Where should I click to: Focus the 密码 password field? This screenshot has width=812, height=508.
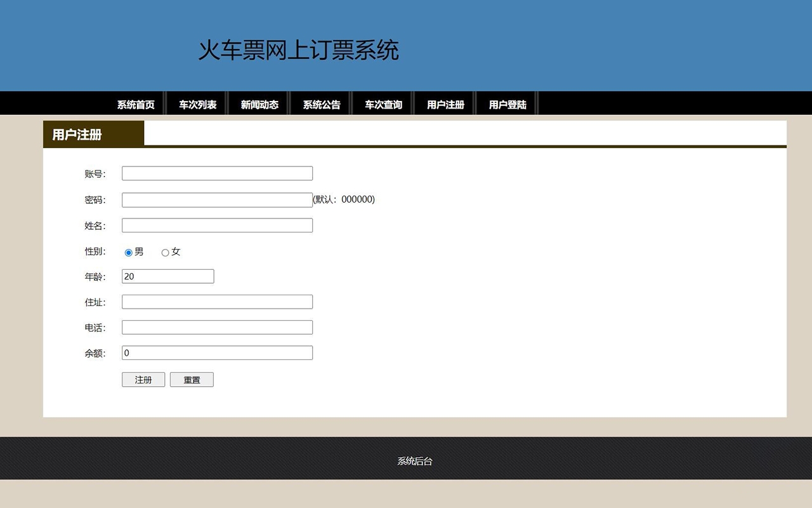pyautogui.click(x=217, y=200)
